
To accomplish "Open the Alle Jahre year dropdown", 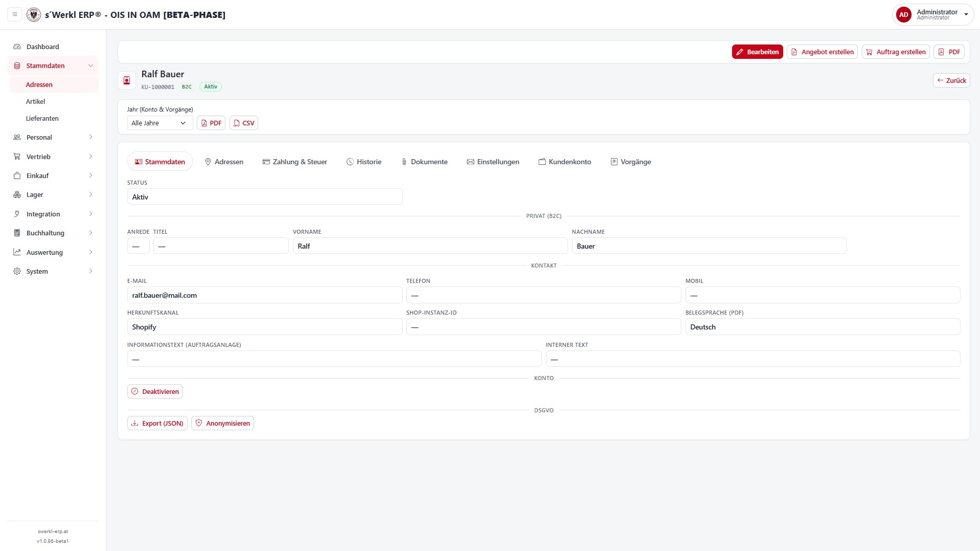I will (x=160, y=123).
